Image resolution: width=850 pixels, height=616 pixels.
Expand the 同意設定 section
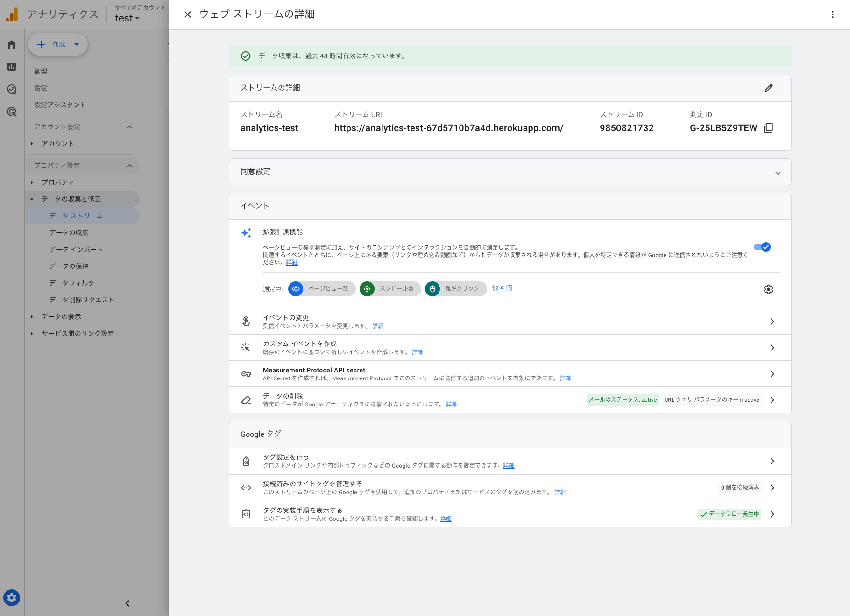coord(778,172)
